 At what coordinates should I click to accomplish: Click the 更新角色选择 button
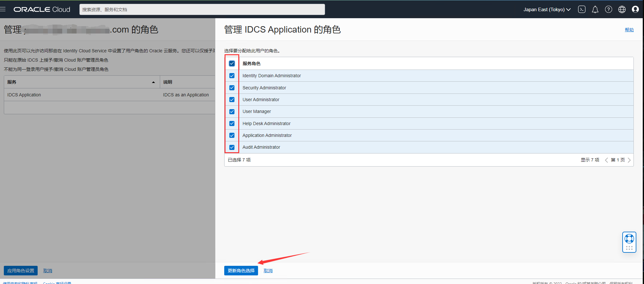(x=241, y=271)
